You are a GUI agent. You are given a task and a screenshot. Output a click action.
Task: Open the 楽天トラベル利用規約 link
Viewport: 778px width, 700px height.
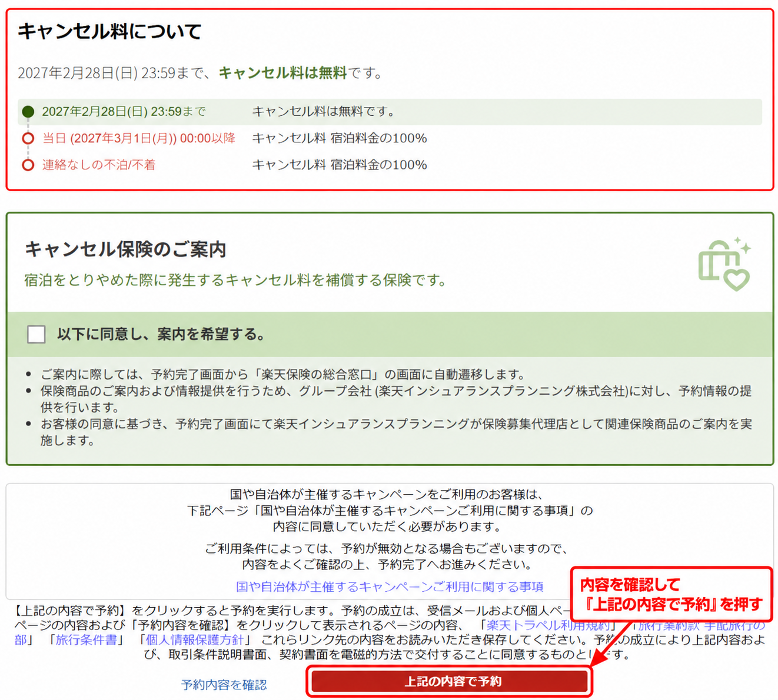click(x=547, y=625)
